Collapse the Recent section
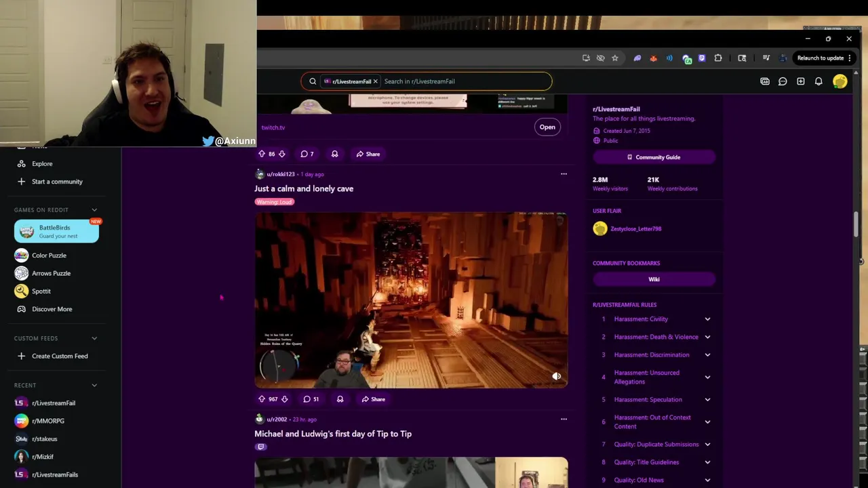 tap(94, 386)
